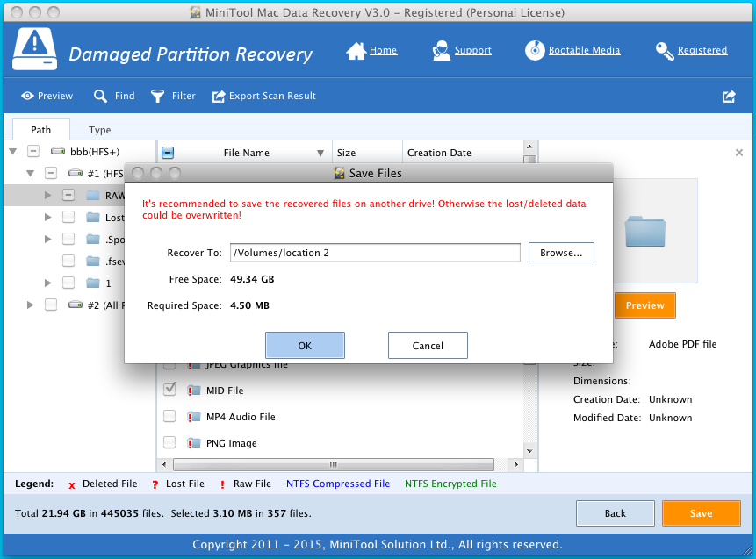Toggle the bbb(HFS+) checkbox

point(33,151)
